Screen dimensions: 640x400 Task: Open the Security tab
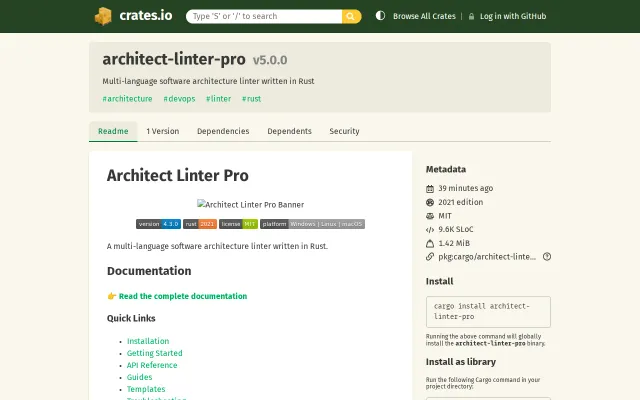pos(344,131)
